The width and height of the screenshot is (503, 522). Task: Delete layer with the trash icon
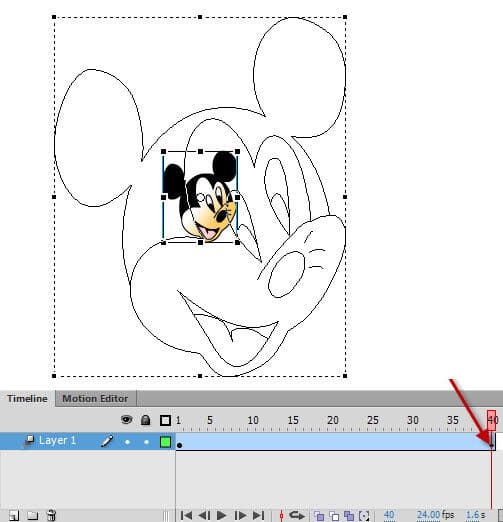51,515
